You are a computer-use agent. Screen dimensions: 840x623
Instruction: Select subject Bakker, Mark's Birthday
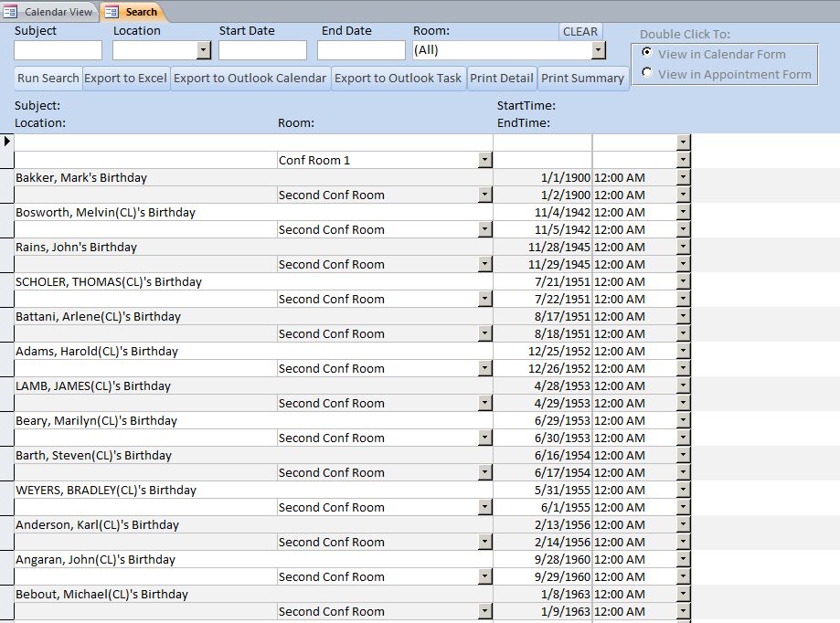pos(253,178)
